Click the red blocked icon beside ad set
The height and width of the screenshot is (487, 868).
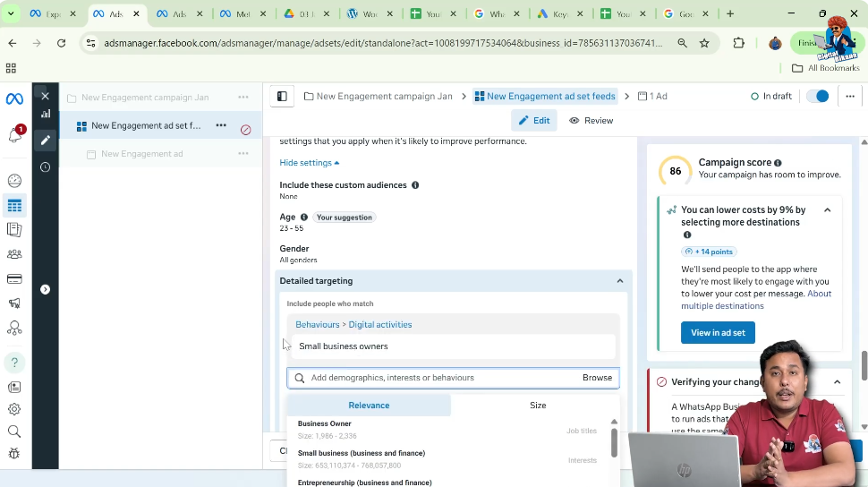coord(246,130)
